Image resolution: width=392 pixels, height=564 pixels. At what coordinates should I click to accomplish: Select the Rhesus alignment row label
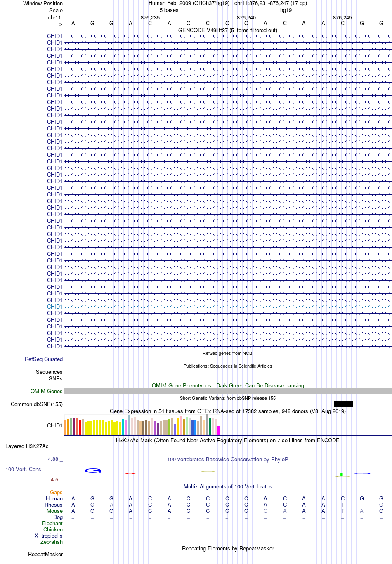click(x=54, y=505)
